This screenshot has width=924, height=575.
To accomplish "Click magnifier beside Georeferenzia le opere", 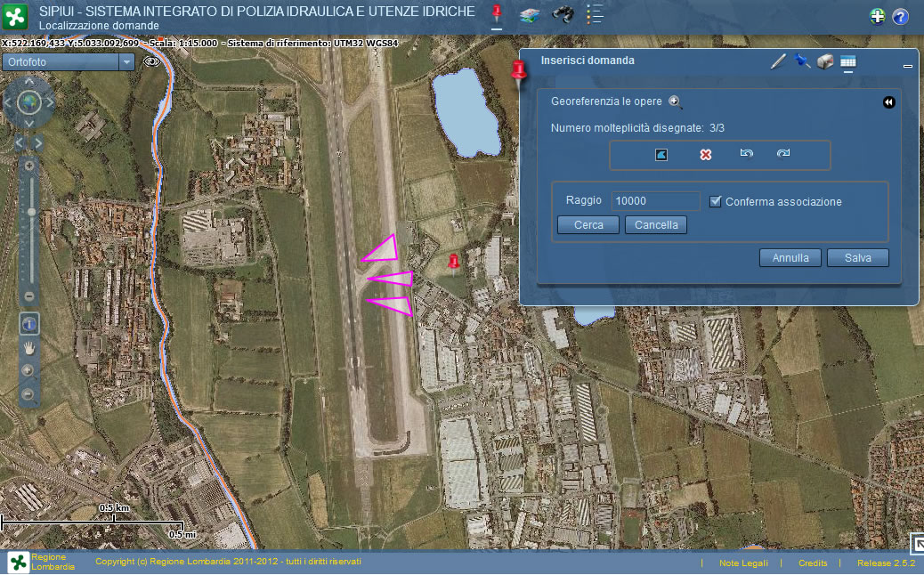I will (676, 102).
